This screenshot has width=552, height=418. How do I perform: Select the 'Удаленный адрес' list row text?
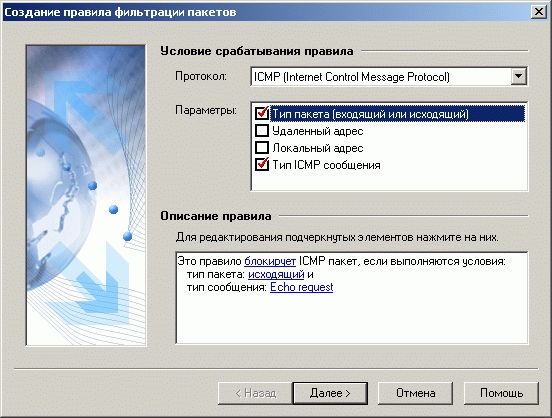[x=318, y=131]
